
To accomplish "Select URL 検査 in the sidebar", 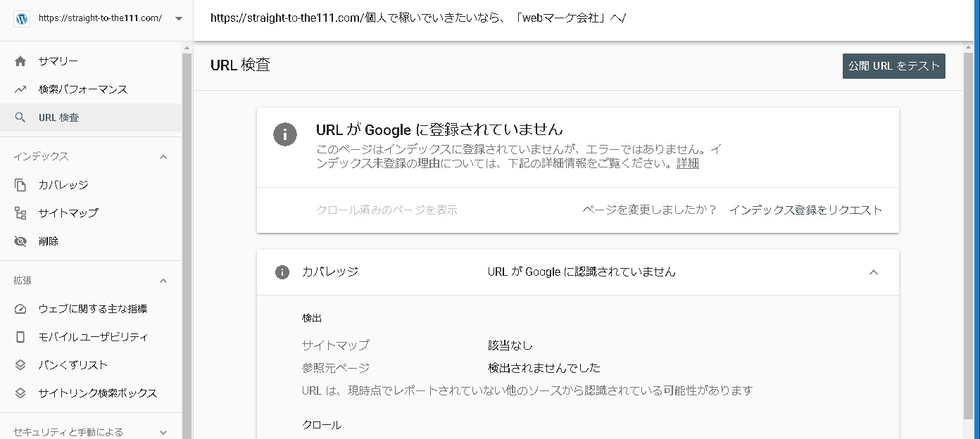I will 91,117.
